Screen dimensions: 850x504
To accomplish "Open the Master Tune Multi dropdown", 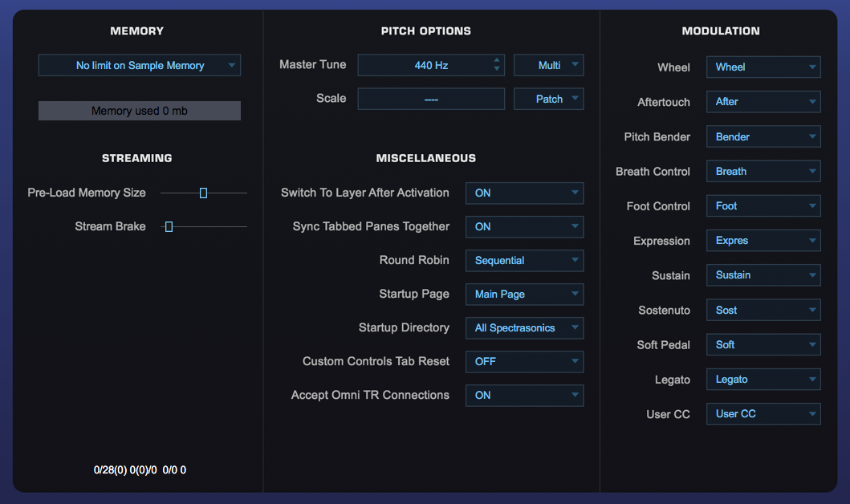I will coord(548,65).
